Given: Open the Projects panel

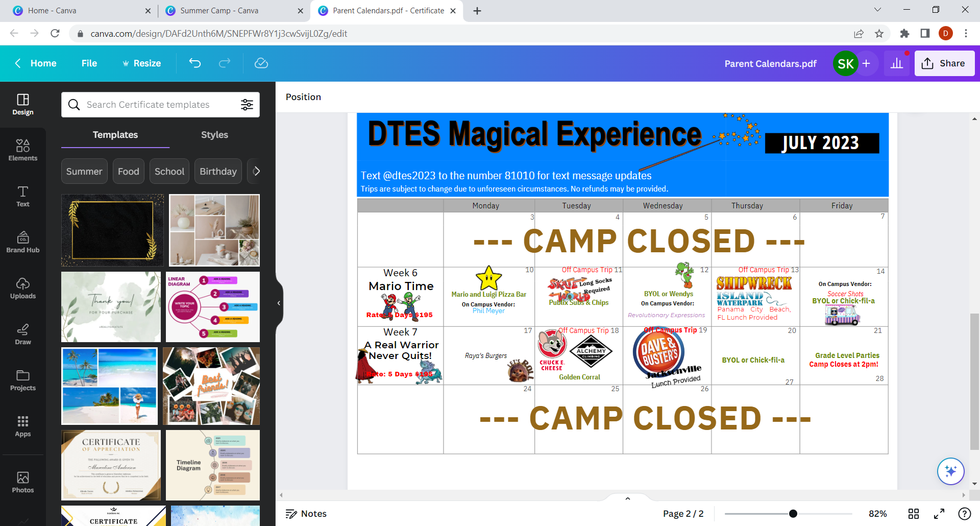Looking at the screenshot, I should (x=23, y=380).
